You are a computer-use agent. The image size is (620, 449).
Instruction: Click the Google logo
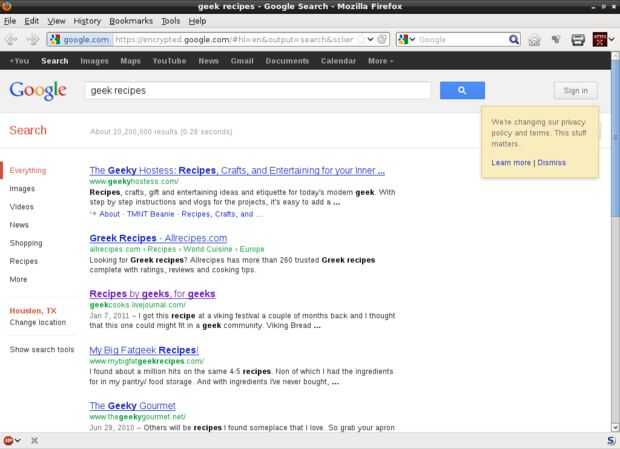tap(38, 91)
